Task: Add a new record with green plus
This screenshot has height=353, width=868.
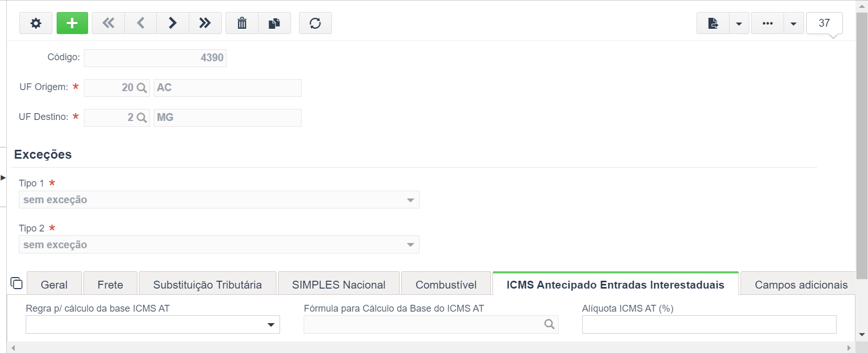Action: click(72, 23)
